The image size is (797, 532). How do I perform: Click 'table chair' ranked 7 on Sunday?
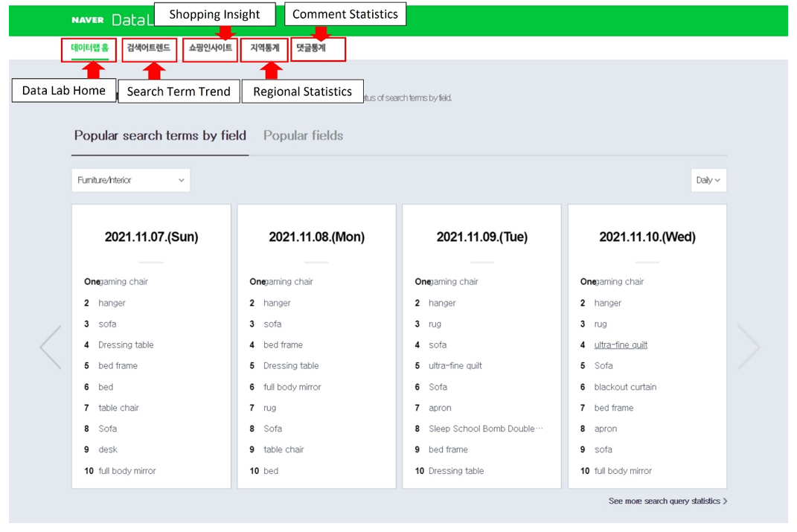pos(118,408)
